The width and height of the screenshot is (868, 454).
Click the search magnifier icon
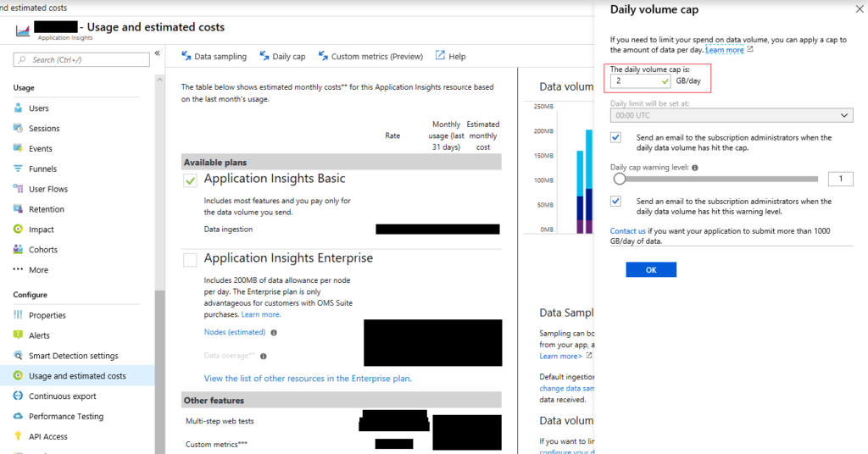click(x=22, y=60)
